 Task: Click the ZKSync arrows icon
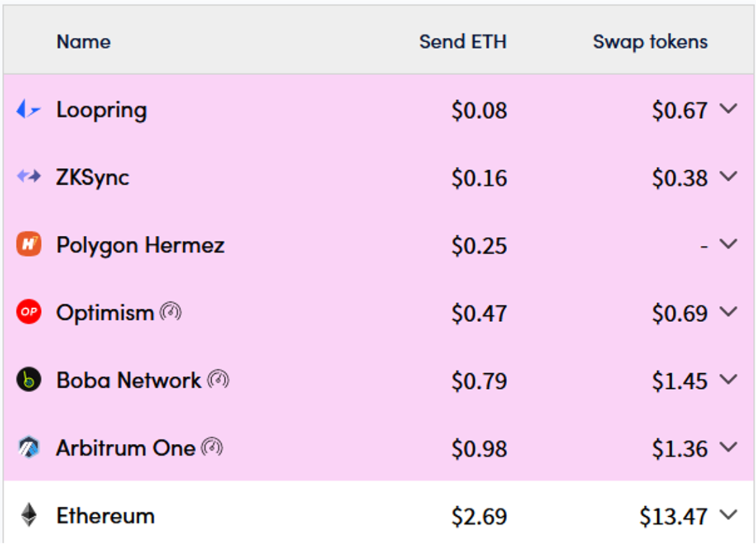[x=28, y=177]
